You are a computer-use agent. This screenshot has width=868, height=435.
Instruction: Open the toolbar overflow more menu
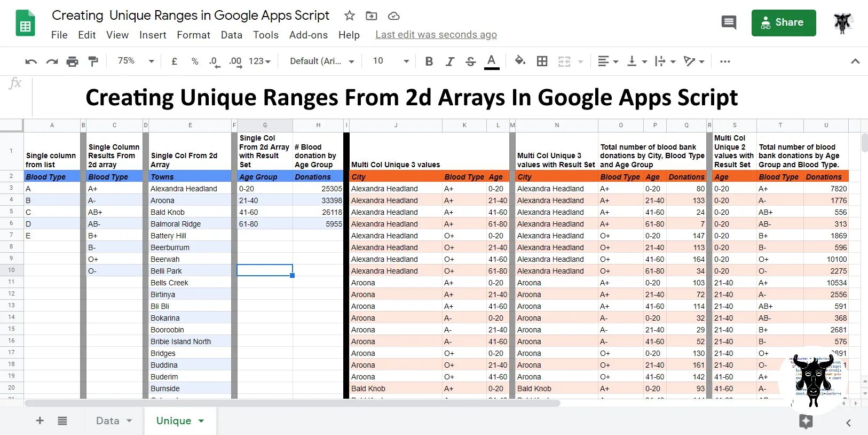click(724, 61)
